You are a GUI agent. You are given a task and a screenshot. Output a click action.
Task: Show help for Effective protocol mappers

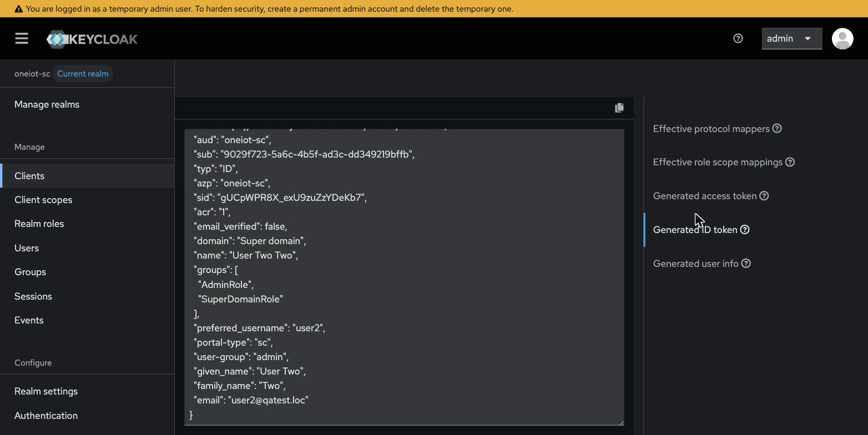coord(778,129)
